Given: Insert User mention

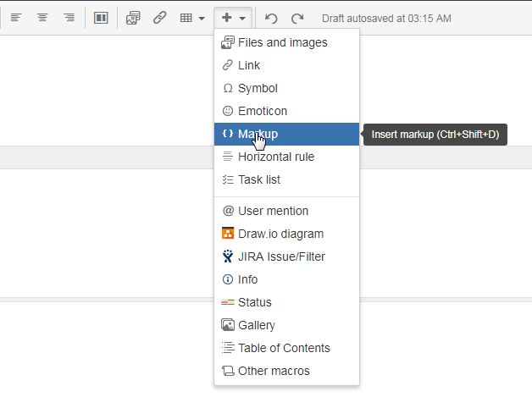Looking at the screenshot, I should pyautogui.click(x=286, y=211).
